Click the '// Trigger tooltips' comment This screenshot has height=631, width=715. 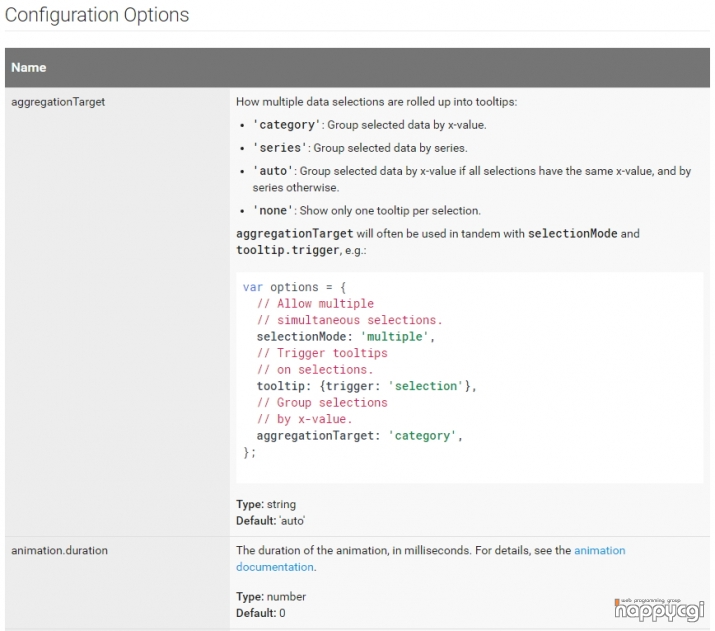click(322, 353)
